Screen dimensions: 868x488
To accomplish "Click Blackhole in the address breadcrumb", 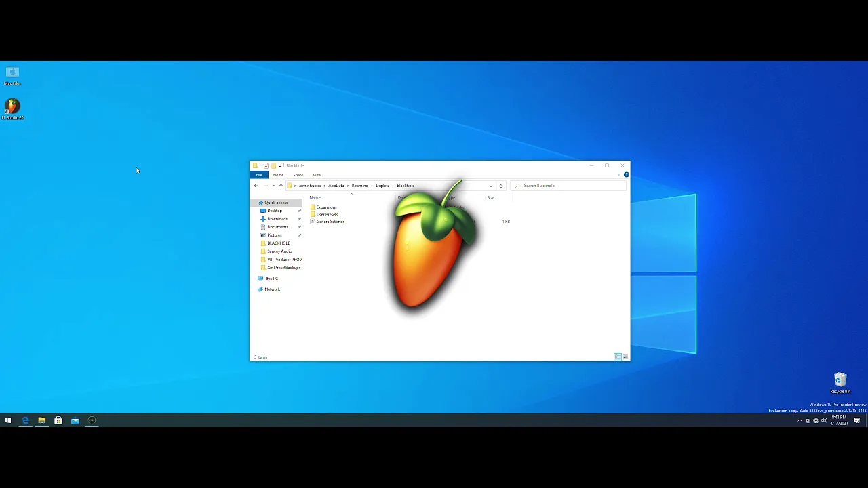I will coord(406,186).
